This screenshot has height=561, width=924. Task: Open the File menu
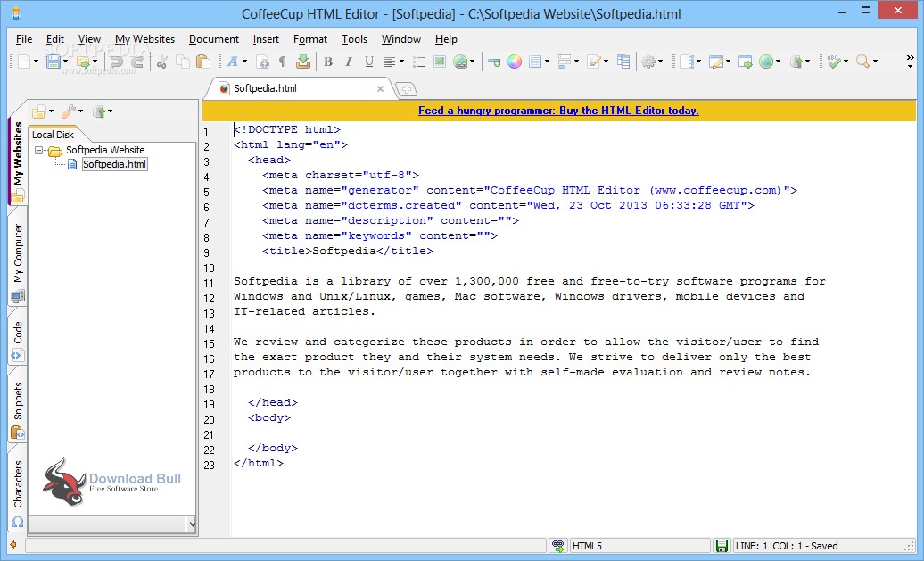click(24, 39)
